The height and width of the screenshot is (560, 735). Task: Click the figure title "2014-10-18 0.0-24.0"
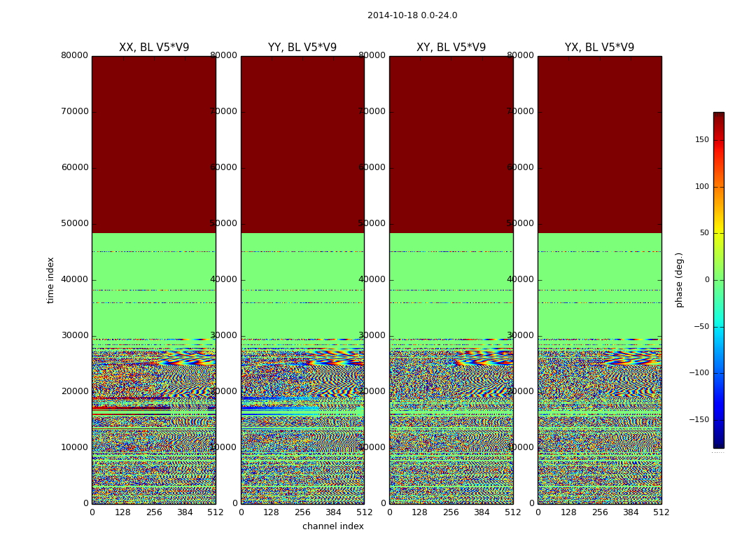(x=412, y=15)
